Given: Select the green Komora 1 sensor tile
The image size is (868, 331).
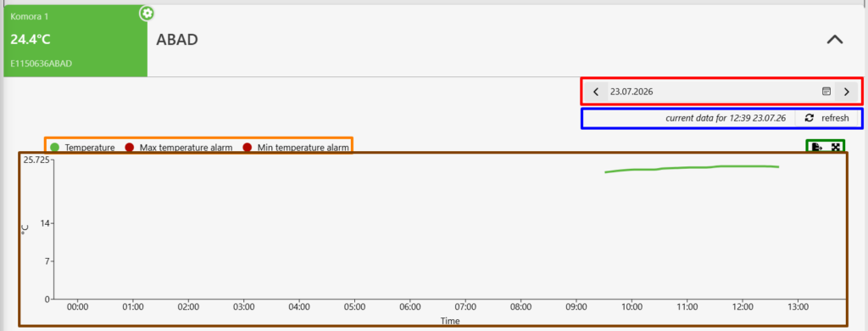Looking at the screenshot, I should click(x=75, y=41).
